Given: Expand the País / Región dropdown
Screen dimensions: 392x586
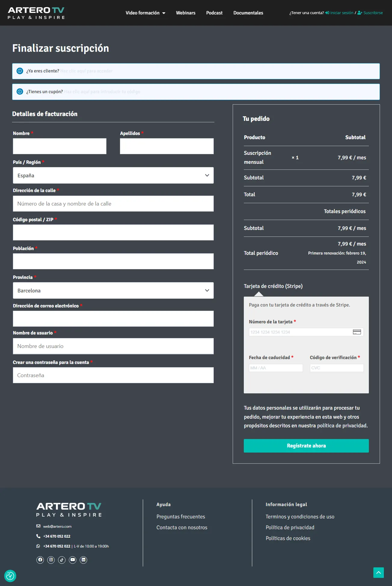Looking at the screenshot, I should [113, 175].
